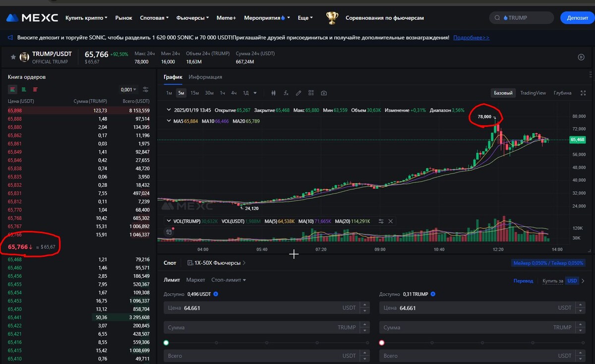Expand more timeframes after 1Д
595x364 pixels.
[255, 93]
